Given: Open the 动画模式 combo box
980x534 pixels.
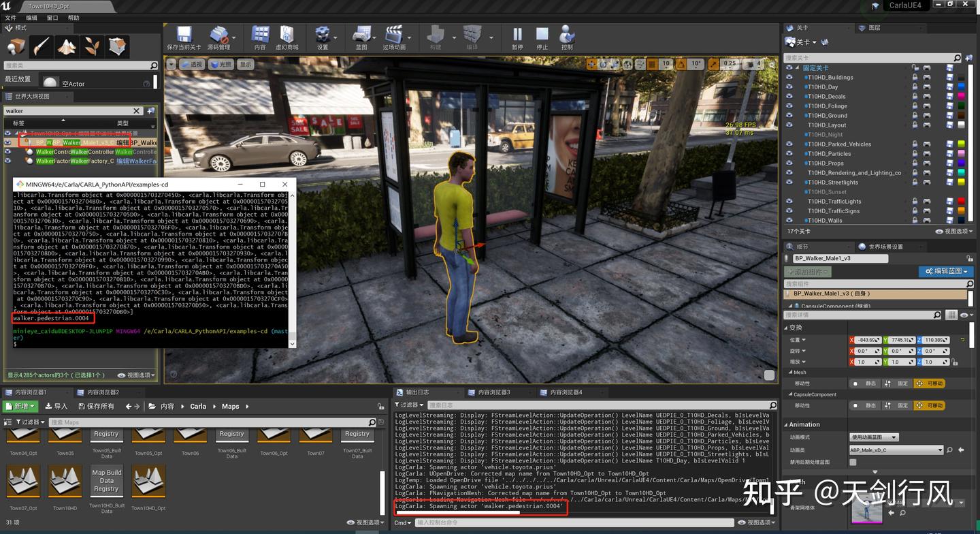Looking at the screenshot, I should coord(874,437).
